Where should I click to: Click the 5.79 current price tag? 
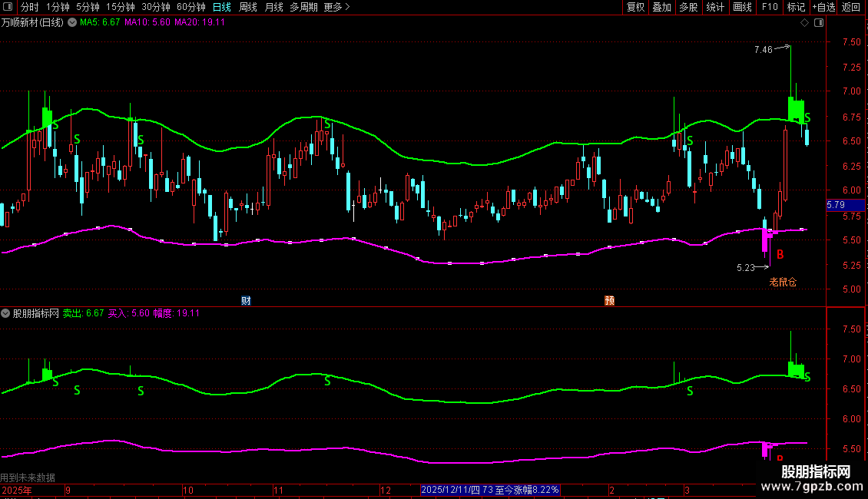pyautogui.click(x=845, y=205)
